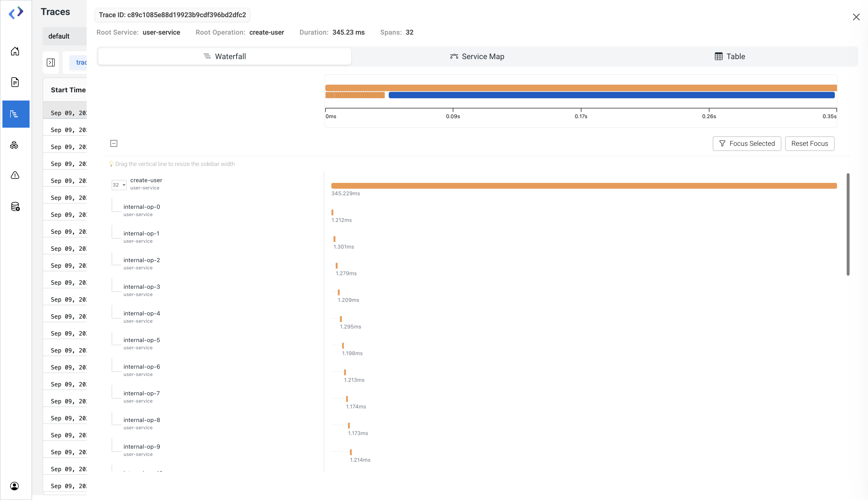
Task: Close the trace details panel
Action: click(856, 17)
